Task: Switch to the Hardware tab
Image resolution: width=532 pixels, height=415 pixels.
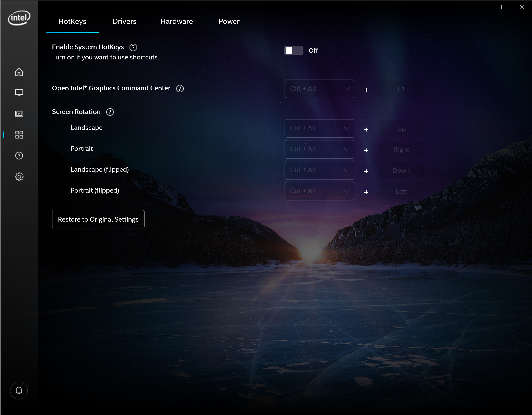Action: (x=177, y=21)
